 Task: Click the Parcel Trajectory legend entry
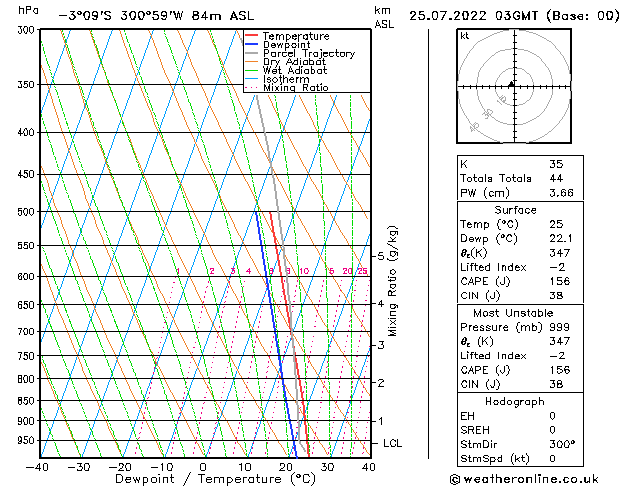click(300, 53)
